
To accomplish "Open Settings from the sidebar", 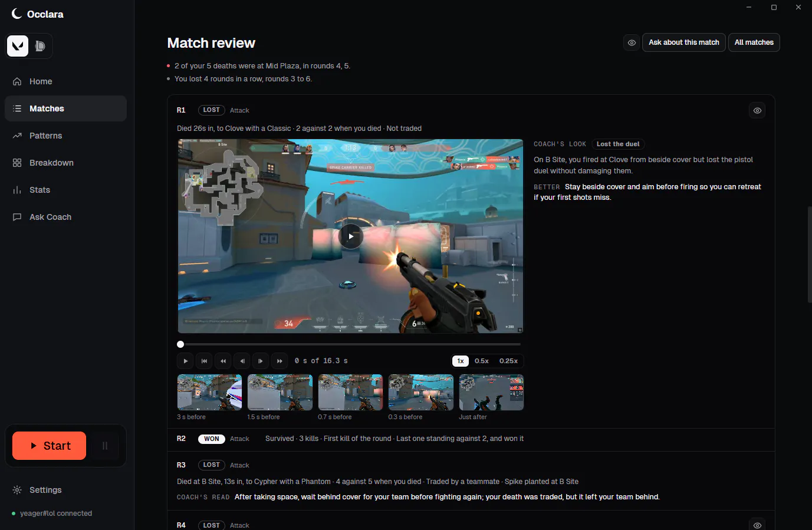I will 65,490.
